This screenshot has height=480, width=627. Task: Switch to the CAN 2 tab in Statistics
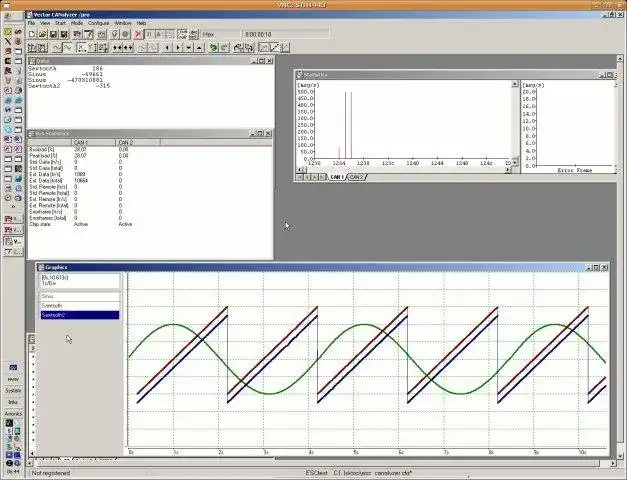pyautogui.click(x=356, y=177)
